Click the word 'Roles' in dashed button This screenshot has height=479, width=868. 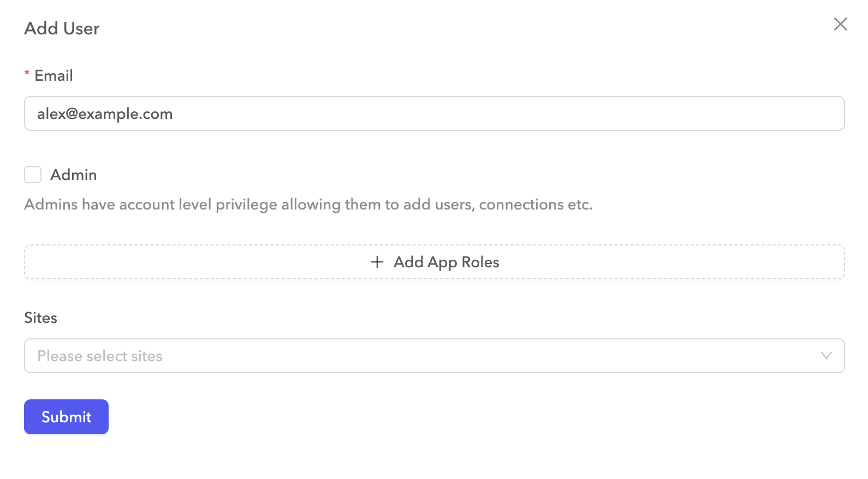[480, 262]
